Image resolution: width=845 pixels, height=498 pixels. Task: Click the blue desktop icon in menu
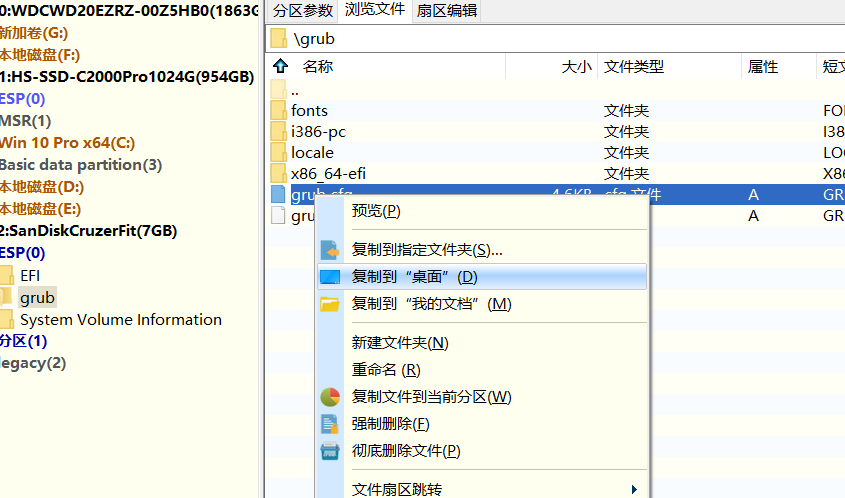pos(330,277)
